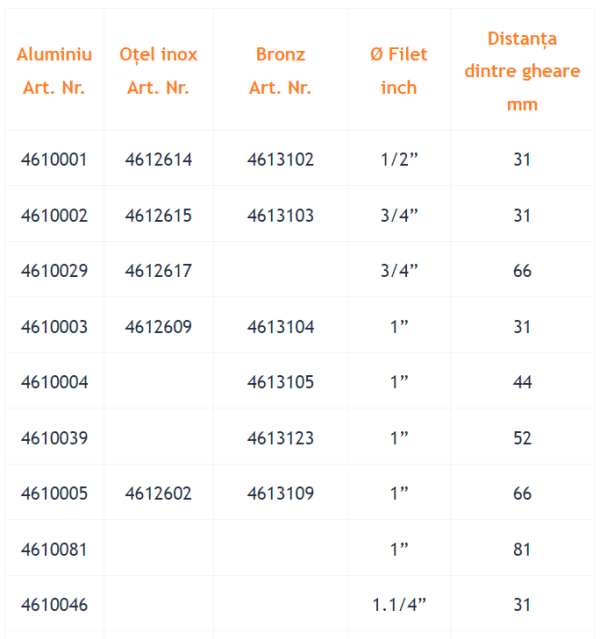Click the 1” cell in row 4610003

pos(399,326)
